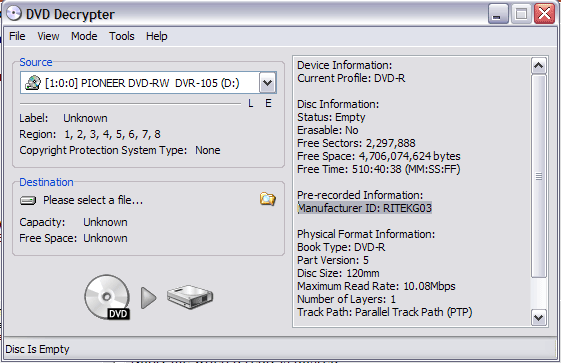Click the Free Sectors: 2,297,888 line

[356, 143]
